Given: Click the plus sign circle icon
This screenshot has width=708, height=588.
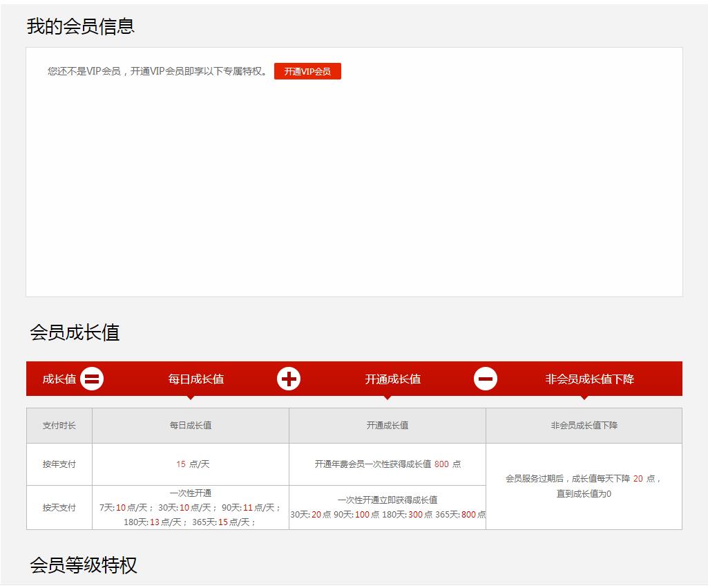Looking at the screenshot, I should tap(289, 379).
